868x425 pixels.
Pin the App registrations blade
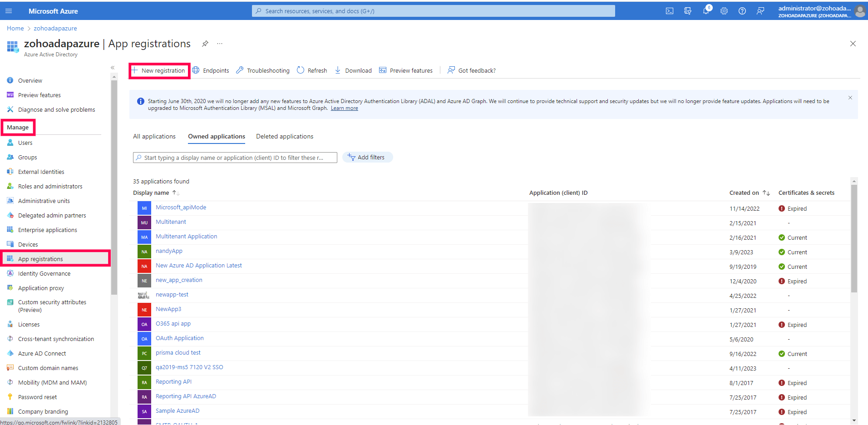point(205,44)
